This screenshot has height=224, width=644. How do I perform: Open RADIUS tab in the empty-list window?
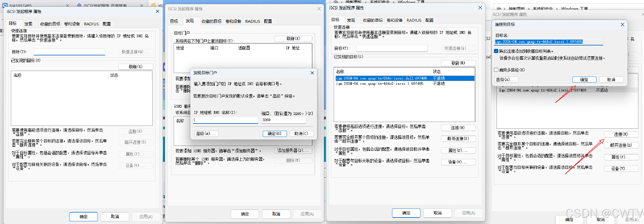click(91, 24)
